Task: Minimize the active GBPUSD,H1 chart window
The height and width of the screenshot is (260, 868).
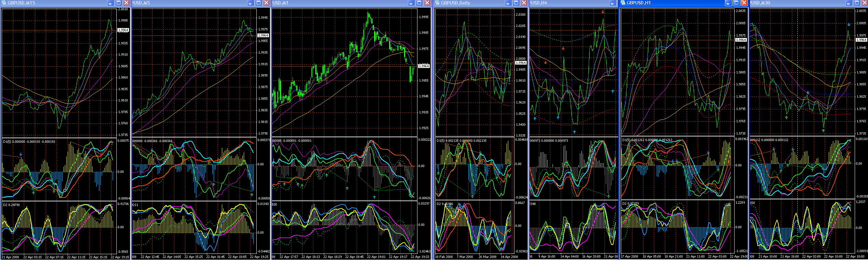Action: pos(728,3)
